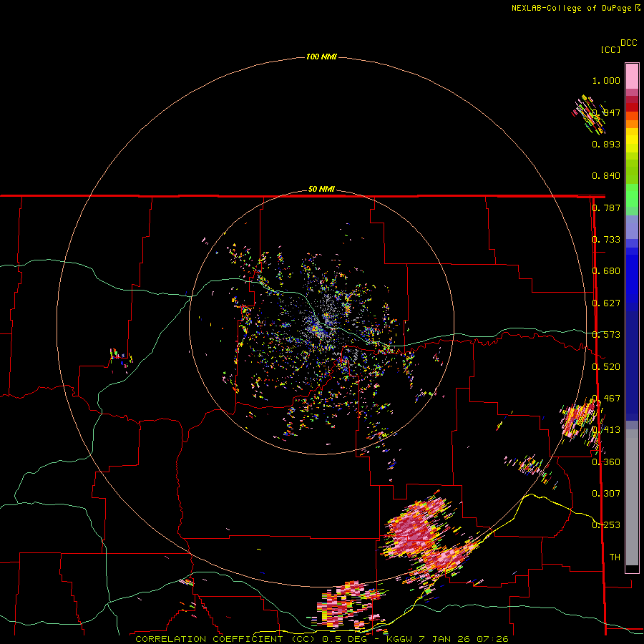Click the 100 NMI range ring label

[321, 57]
